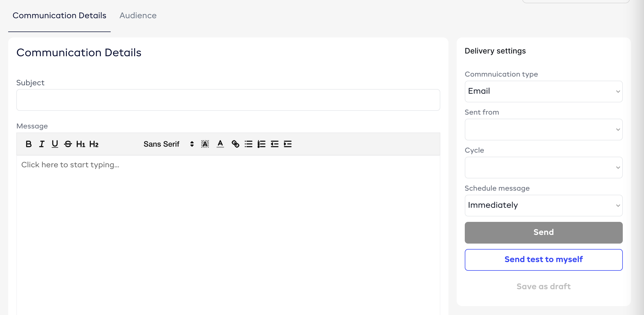The width and height of the screenshot is (644, 315).
Task: Expand the Communication type Email dropdown
Action: tap(543, 92)
